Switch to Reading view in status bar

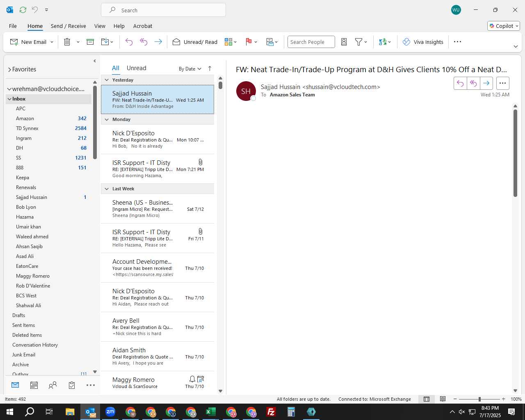click(443, 399)
